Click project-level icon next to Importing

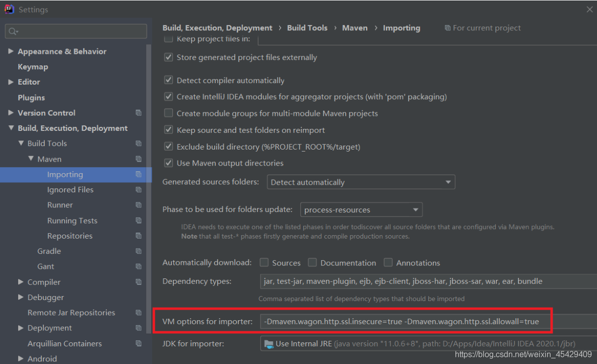(139, 174)
